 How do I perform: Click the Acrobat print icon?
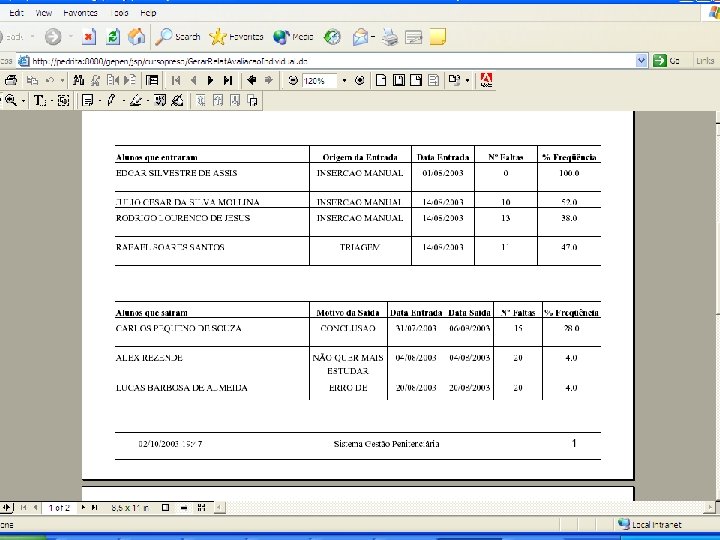11,80
